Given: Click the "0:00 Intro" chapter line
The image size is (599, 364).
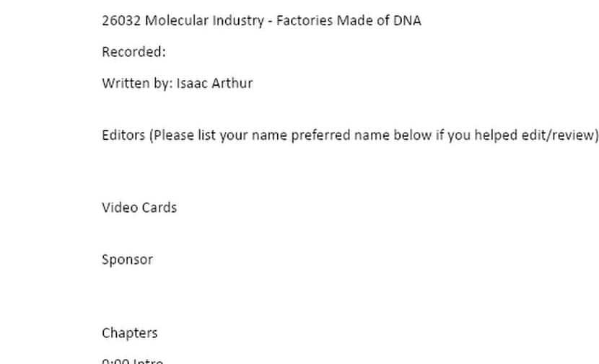Looking at the screenshot, I should coord(133,360).
